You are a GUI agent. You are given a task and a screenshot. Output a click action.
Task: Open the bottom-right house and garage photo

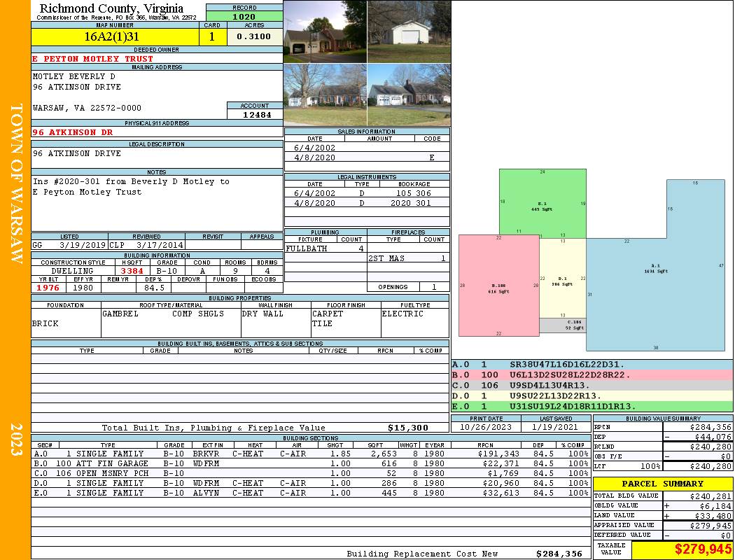pos(409,94)
